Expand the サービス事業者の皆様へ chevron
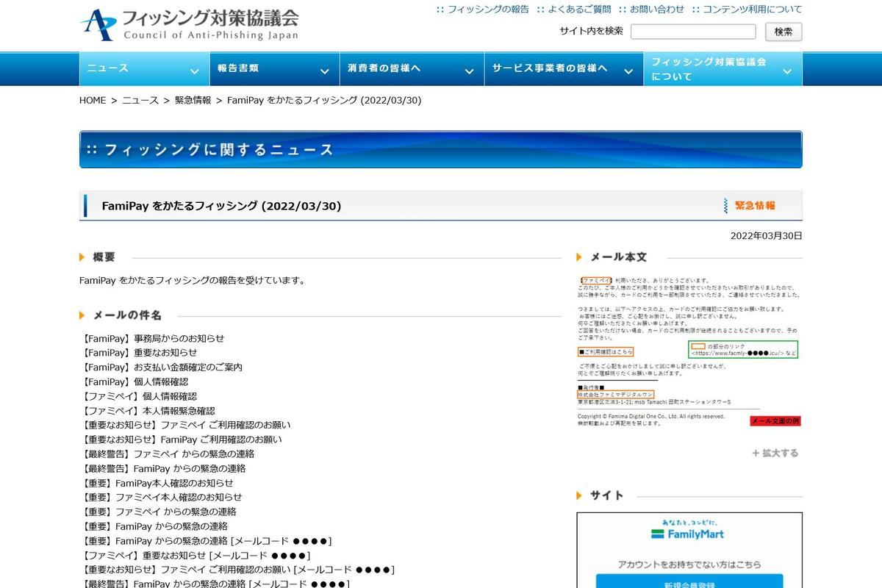Screen dimensions: 882x588 [x=628, y=71]
